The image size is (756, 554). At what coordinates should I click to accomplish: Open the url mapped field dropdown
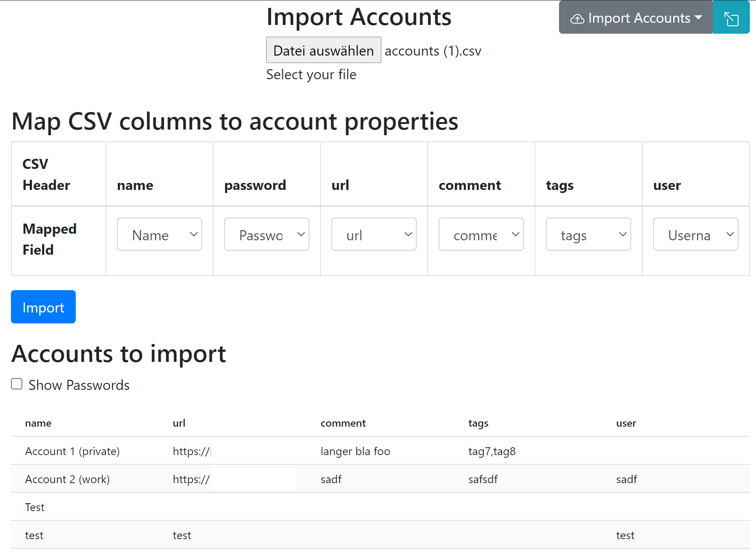pos(374,235)
